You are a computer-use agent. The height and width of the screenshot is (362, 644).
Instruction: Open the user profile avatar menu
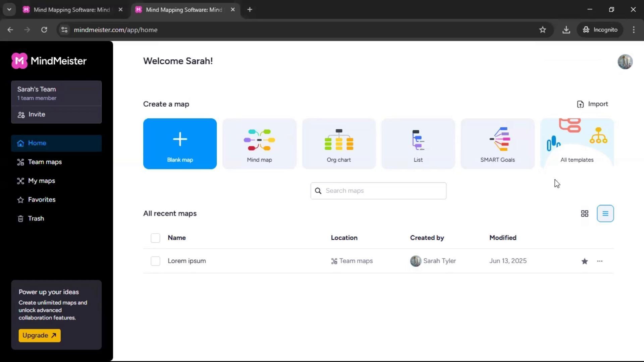625,62
